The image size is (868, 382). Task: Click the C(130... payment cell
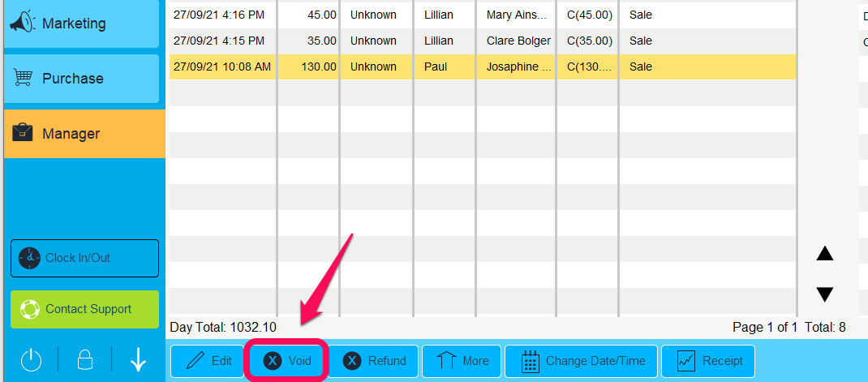[x=588, y=67]
